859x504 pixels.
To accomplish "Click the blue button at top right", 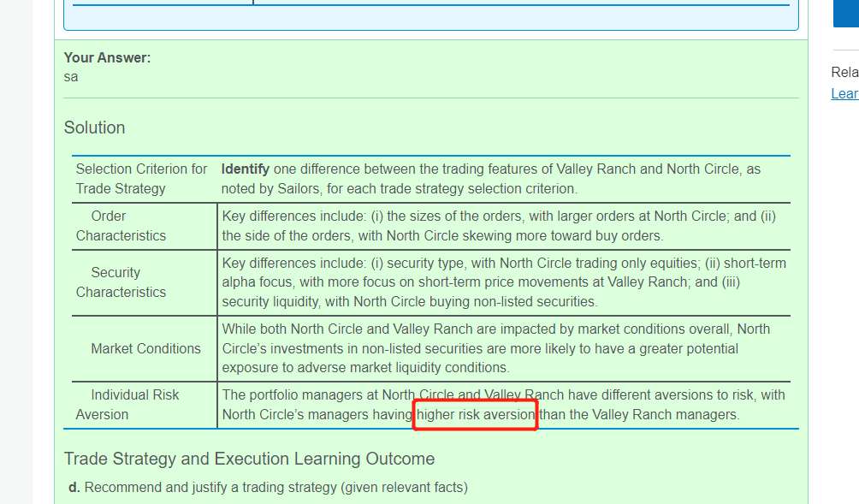I will [x=846, y=13].
